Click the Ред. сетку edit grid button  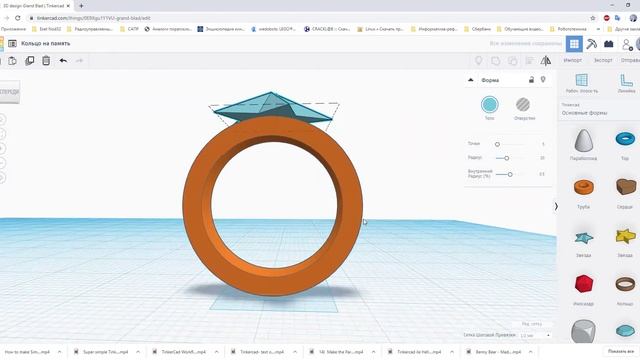point(532,324)
